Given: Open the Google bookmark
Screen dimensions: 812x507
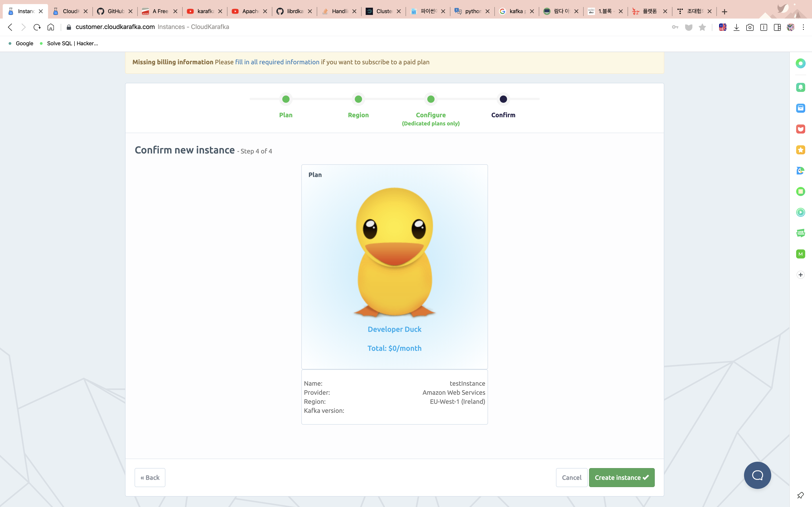Looking at the screenshot, I should click(x=24, y=43).
